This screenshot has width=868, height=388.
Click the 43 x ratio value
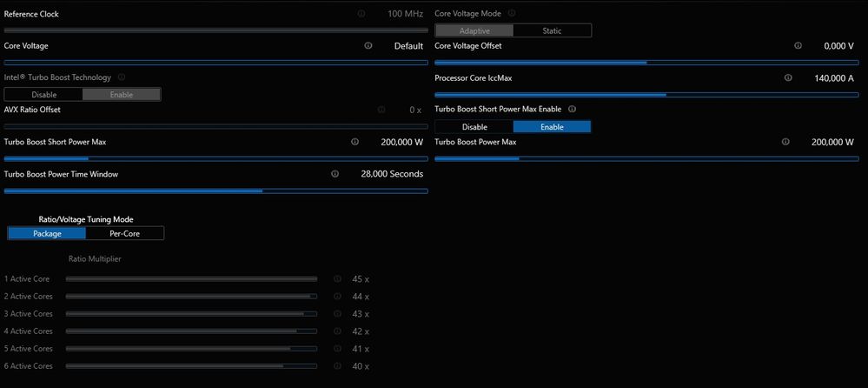361,314
